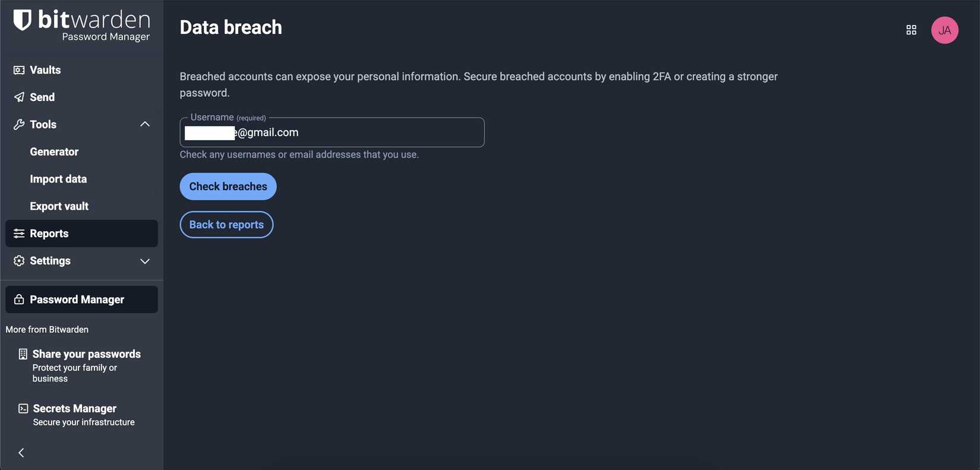Click Back to reports

click(x=226, y=224)
